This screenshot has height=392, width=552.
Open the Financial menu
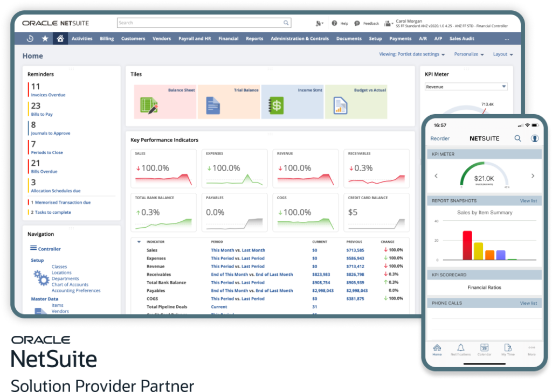point(228,38)
